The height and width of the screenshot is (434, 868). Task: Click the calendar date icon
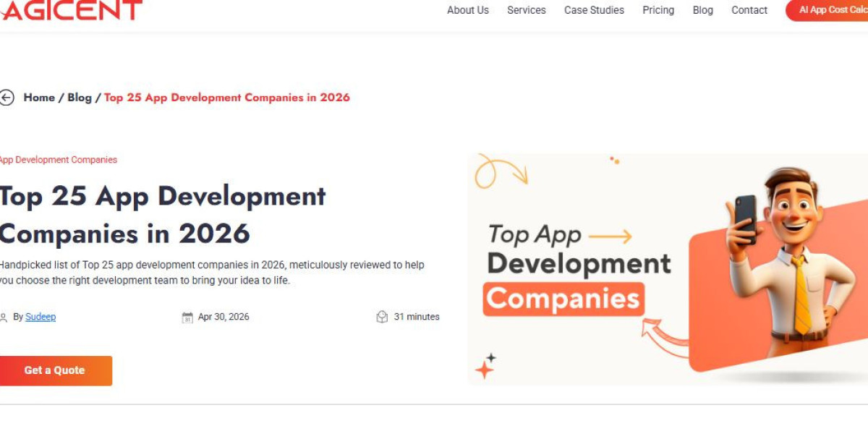coord(187,318)
